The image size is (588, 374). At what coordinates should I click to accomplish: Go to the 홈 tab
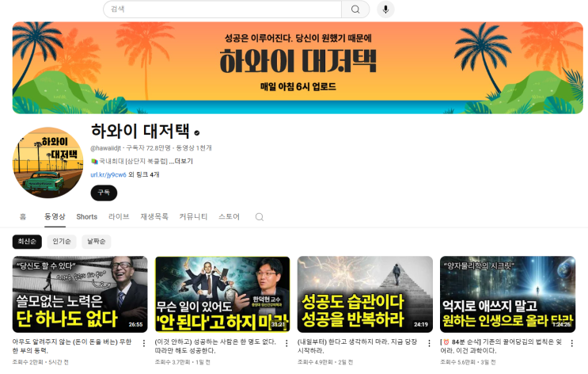pos(23,216)
